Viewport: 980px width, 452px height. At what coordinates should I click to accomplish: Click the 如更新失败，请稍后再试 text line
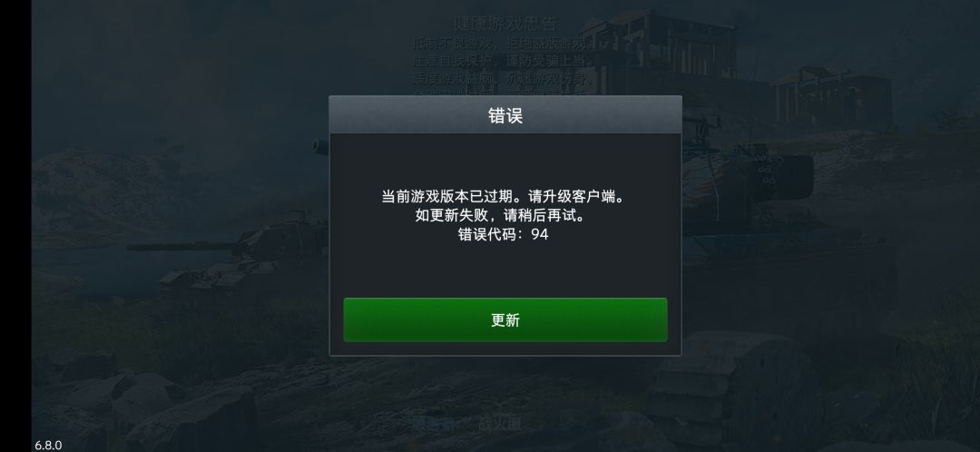pos(503,216)
